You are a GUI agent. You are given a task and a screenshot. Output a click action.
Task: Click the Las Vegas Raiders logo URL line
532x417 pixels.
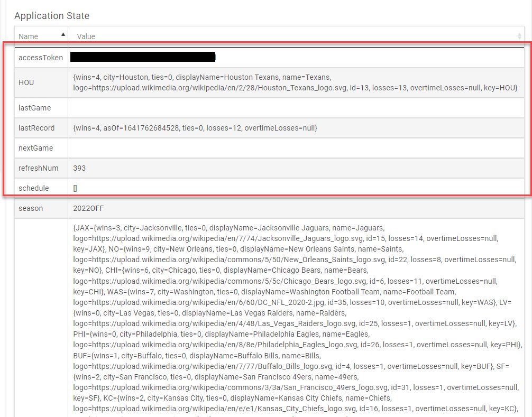point(295,323)
